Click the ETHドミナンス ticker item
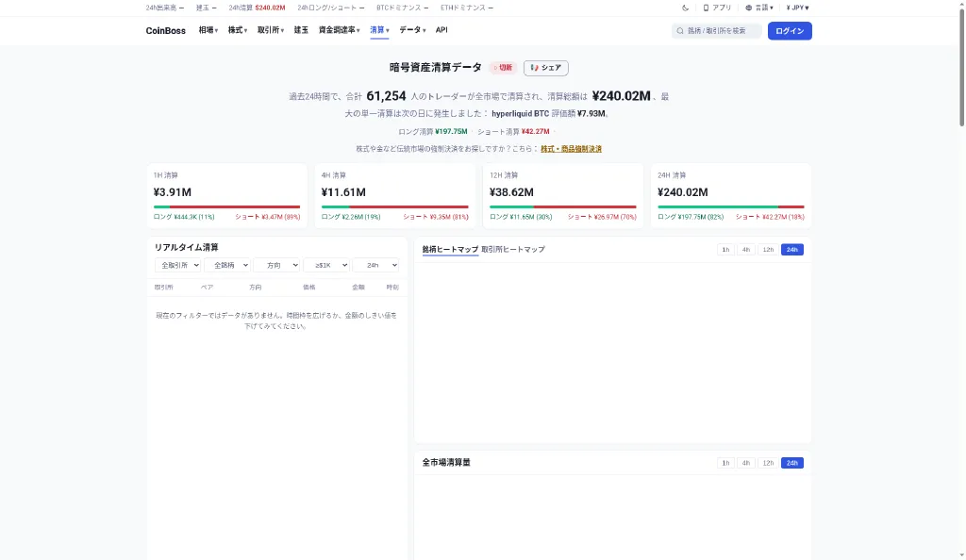The width and height of the screenshot is (966, 560). coord(467,8)
